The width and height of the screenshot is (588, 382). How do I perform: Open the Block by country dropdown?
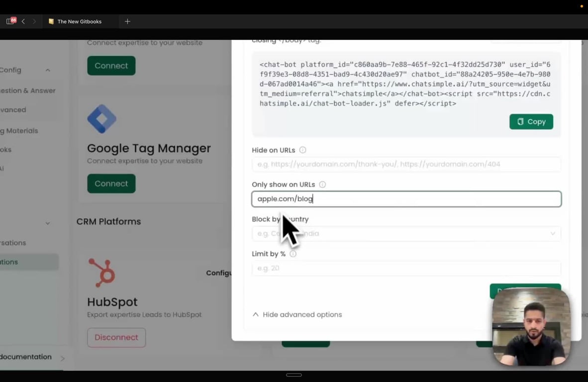pyautogui.click(x=406, y=234)
